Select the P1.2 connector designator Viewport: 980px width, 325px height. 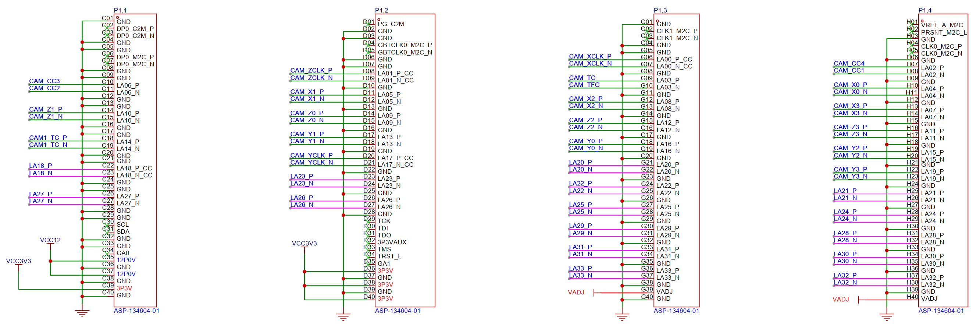click(382, 10)
